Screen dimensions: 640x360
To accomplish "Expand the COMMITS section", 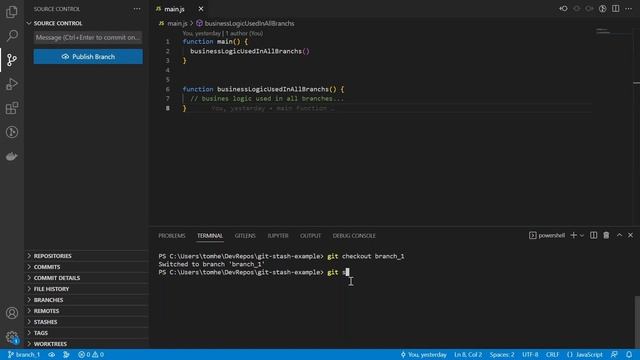I will (x=87, y=267).
